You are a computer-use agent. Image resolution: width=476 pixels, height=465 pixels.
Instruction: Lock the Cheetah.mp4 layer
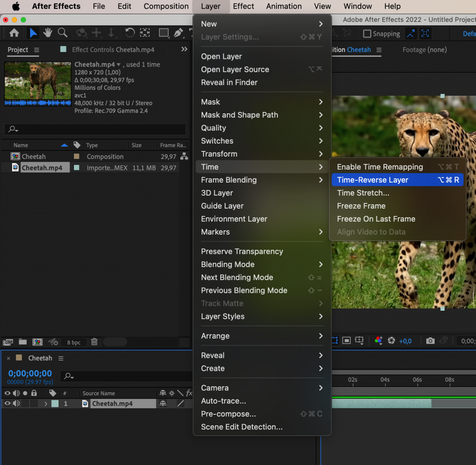pyautogui.click(x=34, y=403)
